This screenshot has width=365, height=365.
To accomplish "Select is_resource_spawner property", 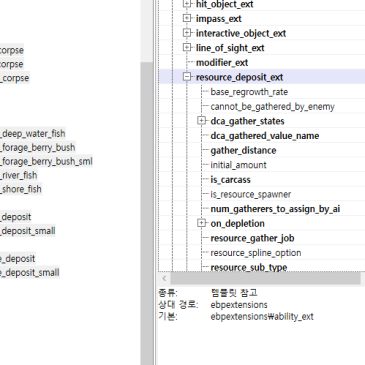I will click(251, 194).
